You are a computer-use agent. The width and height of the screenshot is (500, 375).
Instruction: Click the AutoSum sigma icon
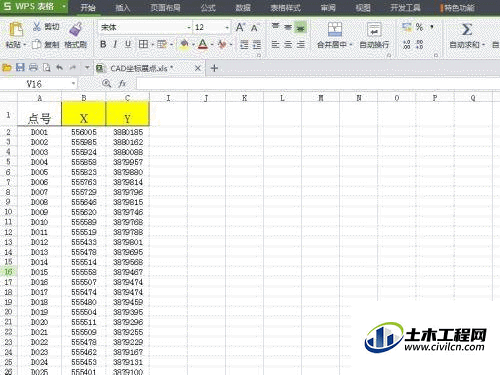(467, 29)
